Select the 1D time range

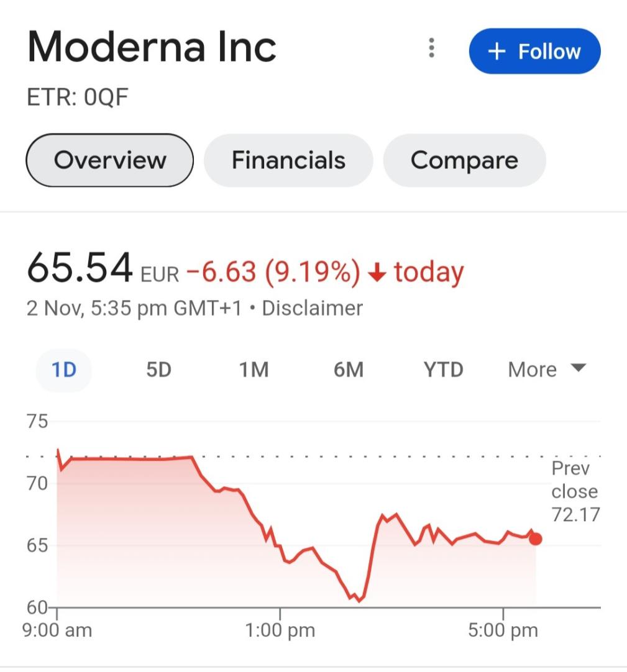point(64,370)
